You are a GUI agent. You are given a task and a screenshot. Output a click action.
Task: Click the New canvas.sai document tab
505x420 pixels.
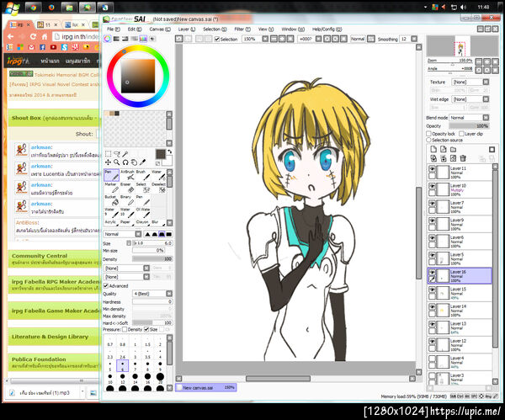click(206, 387)
